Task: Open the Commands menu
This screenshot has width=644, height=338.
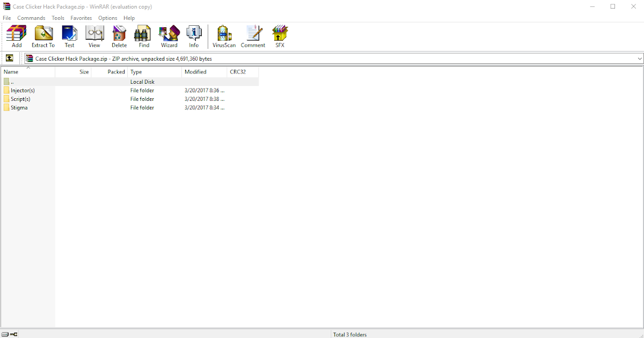Action: pyautogui.click(x=31, y=18)
